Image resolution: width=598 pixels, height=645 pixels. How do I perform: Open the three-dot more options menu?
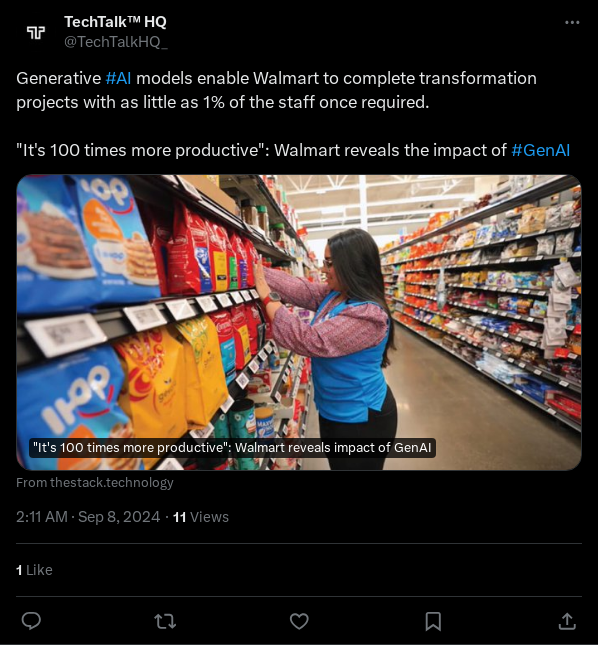click(x=572, y=23)
